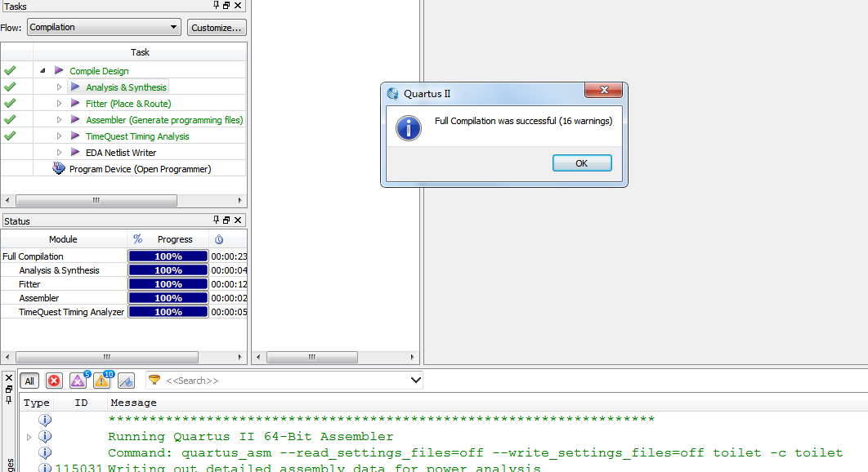This screenshot has height=472, width=868.
Task: Float the Status panel window
Action: point(226,220)
